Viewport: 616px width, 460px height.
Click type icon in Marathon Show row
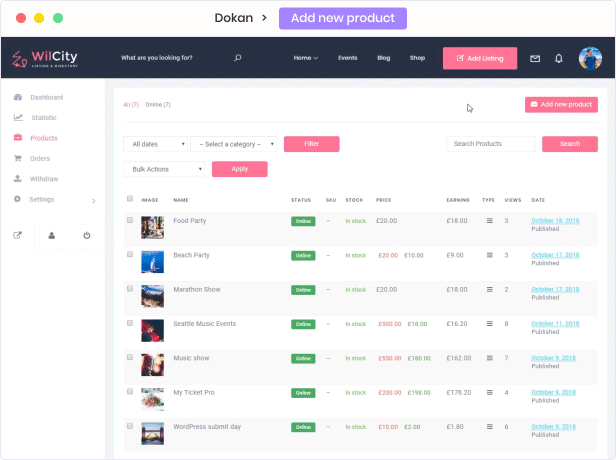pos(490,290)
